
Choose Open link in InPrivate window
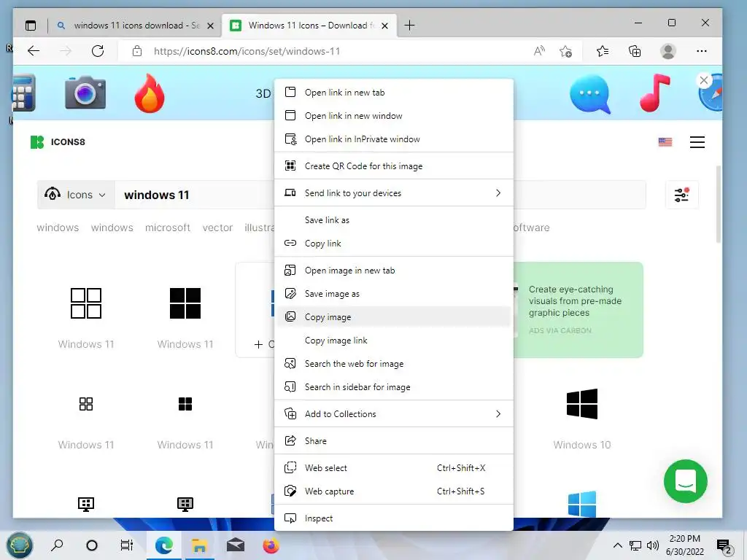[393, 139]
